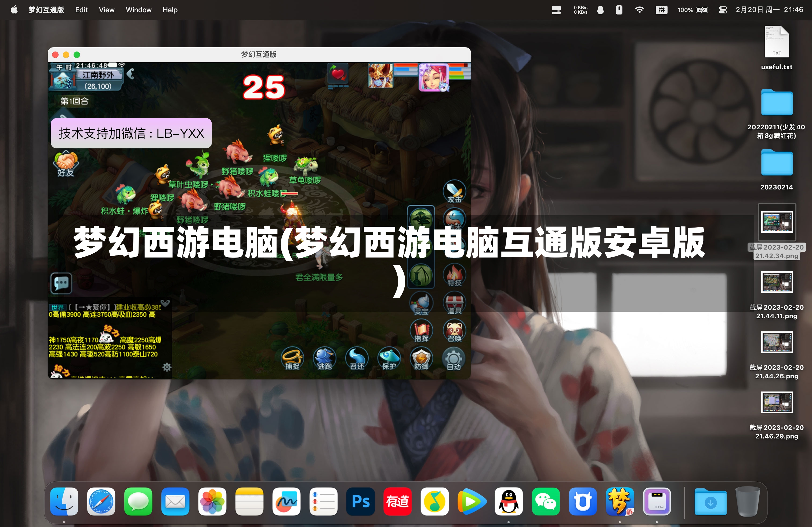Open QQ penguin icon in Dock
812x527 pixels.
click(x=509, y=502)
